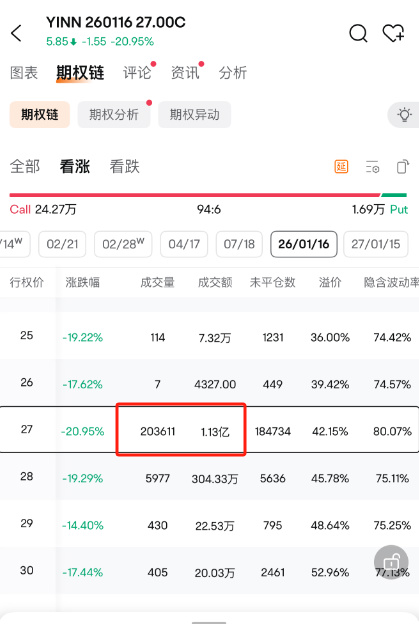Tap the YINN 260116 27.00C title

click(116, 23)
